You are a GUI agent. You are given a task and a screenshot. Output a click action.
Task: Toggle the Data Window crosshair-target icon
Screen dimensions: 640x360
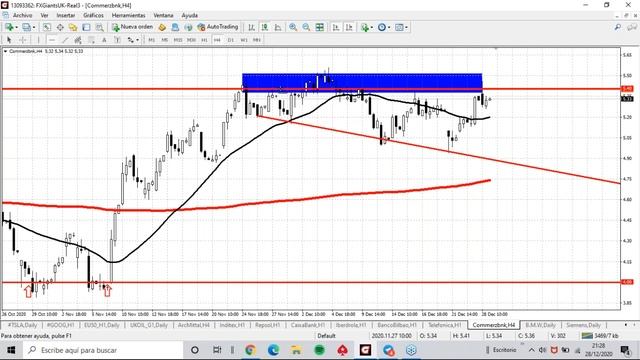tap(60, 27)
